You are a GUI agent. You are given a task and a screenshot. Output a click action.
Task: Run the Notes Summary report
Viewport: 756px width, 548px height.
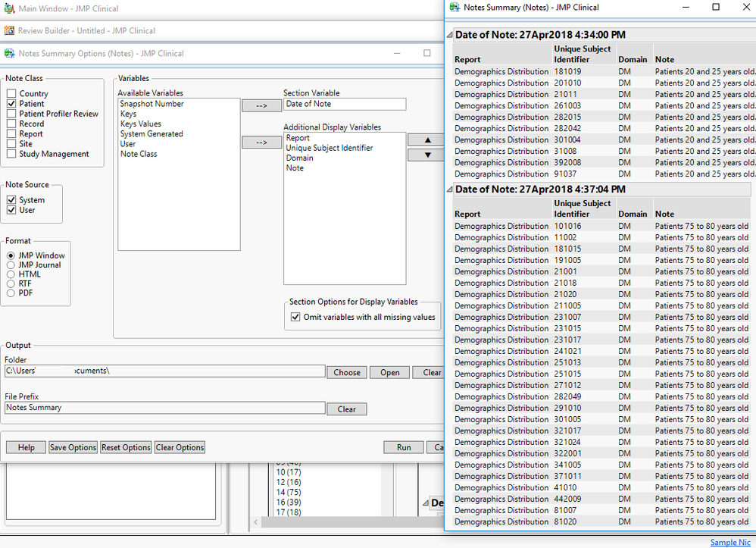coord(404,448)
